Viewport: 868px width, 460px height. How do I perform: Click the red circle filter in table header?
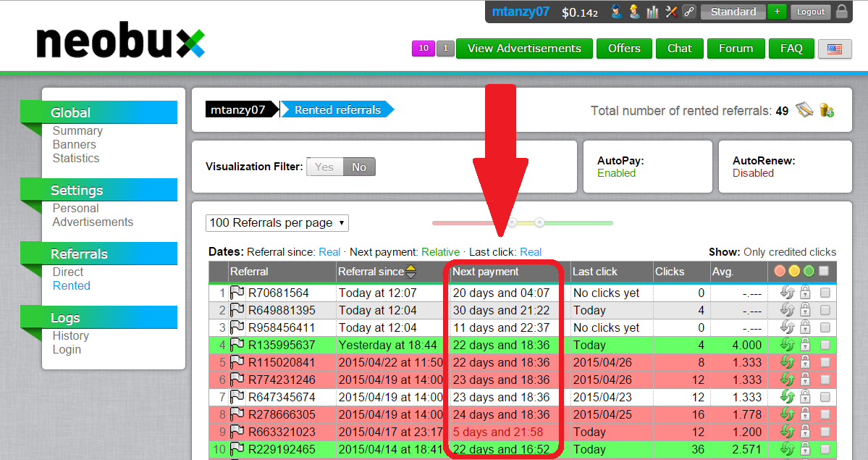pyautogui.click(x=780, y=271)
